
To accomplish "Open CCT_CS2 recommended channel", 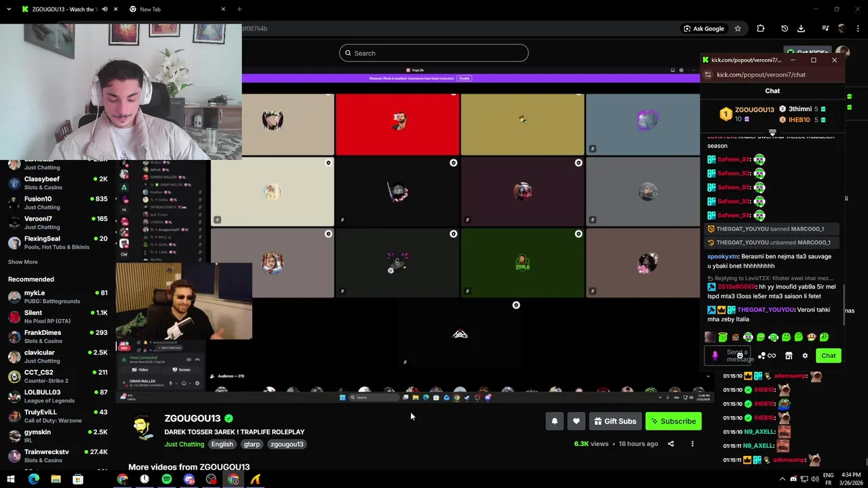I will (x=58, y=376).
